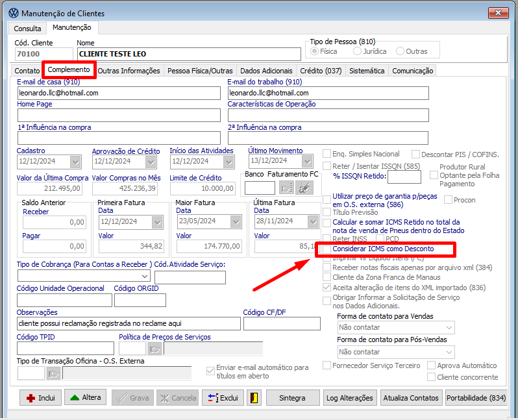Viewport: 518px width, 420px height.
Task: Click the E-mail de casa field
Action: [119, 93]
